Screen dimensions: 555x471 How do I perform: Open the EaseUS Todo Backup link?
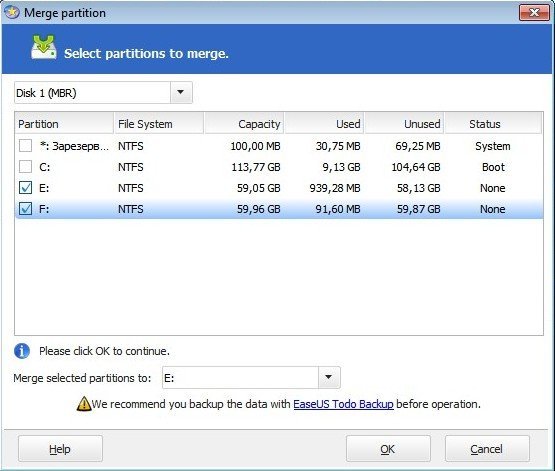tap(343, 404)
